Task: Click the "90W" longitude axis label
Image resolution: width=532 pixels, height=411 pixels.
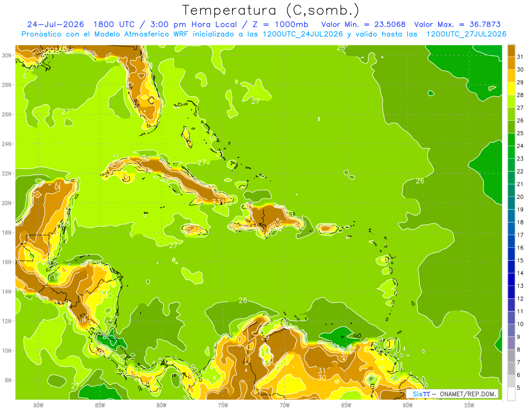Action: [x=38, y=405]
